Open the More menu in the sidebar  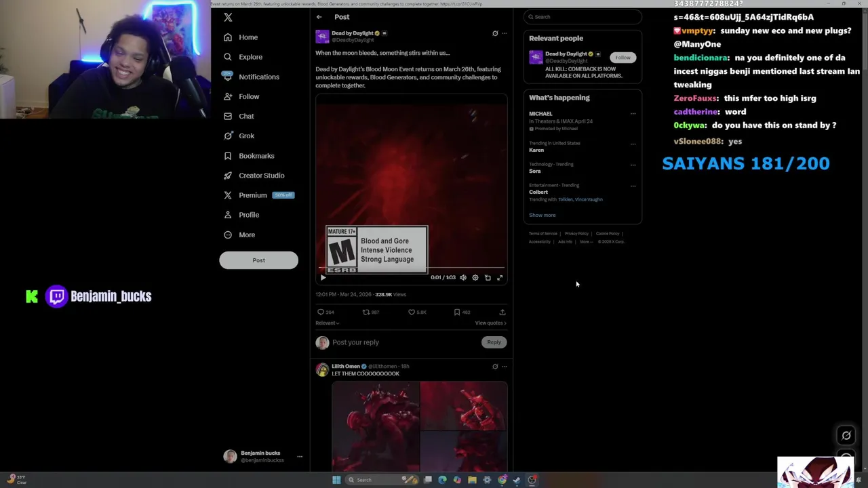[x=247, y=235]
